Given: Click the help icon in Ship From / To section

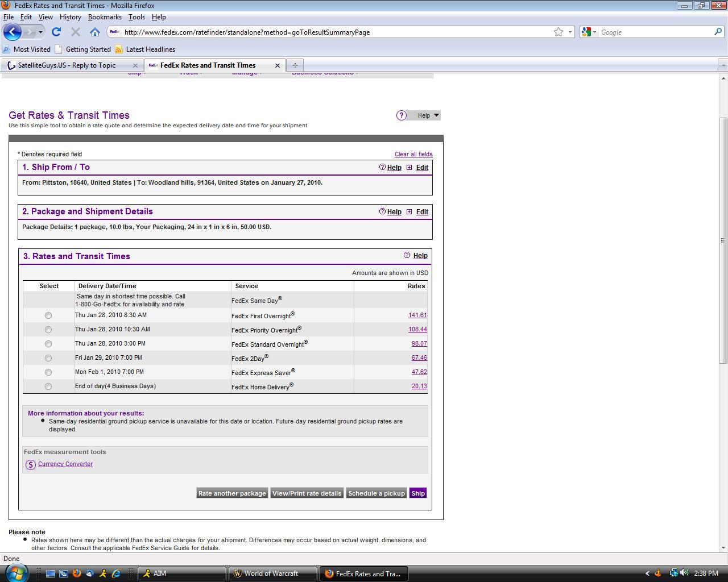Looking at the screenshot, I should (x=382, y=167).
